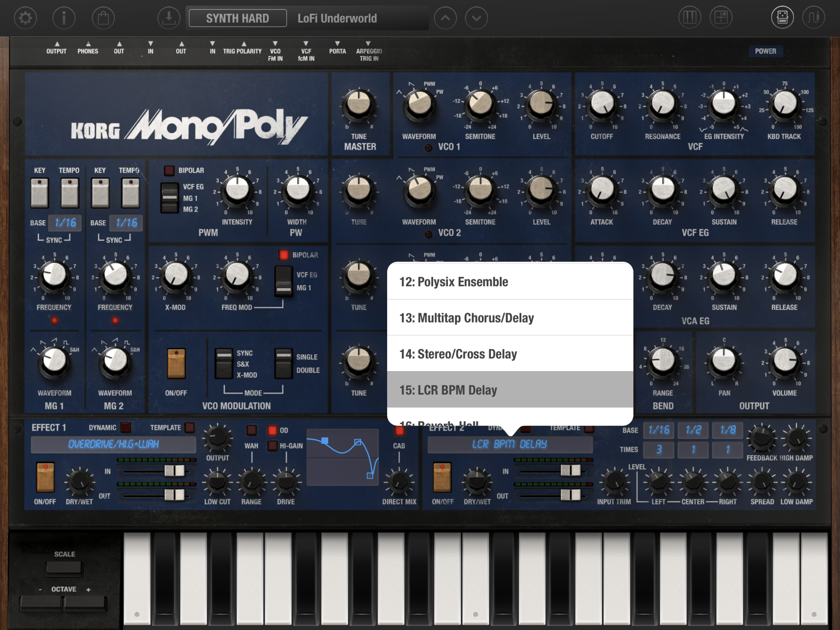Open the settings gear icon

(x=25, y=18)
